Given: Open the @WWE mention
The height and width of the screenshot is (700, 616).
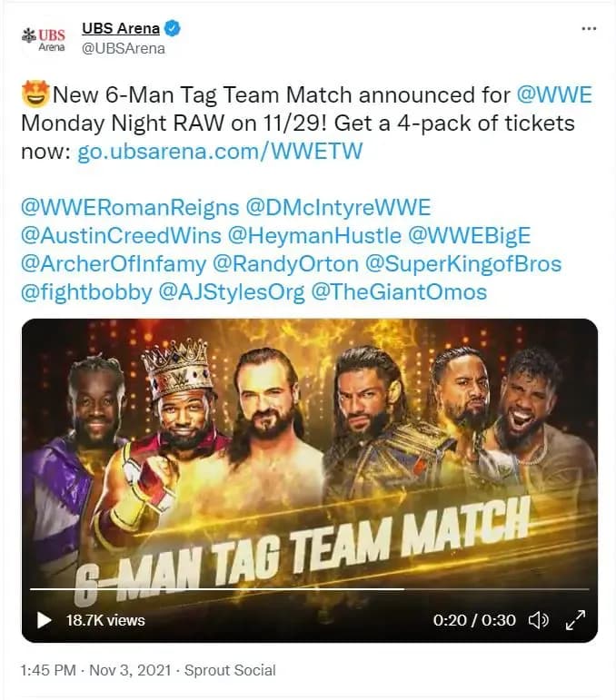Looking at the screenshot, I should coord(554,95).
